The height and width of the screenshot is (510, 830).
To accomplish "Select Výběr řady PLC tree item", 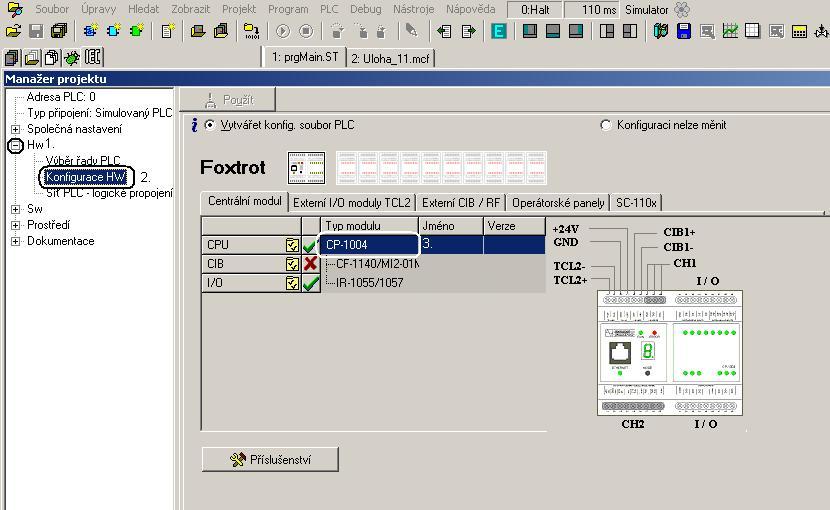I will (83, 160).
